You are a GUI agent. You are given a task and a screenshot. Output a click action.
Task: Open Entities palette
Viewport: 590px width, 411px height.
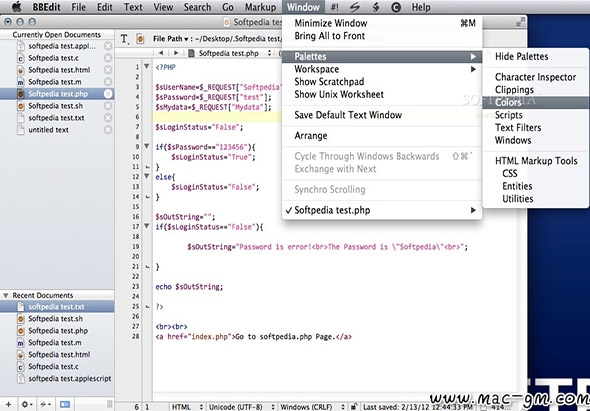(536, 186)
